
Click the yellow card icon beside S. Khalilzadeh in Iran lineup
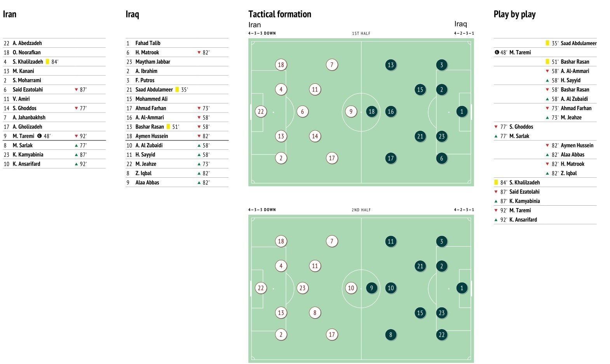[47, 62]
